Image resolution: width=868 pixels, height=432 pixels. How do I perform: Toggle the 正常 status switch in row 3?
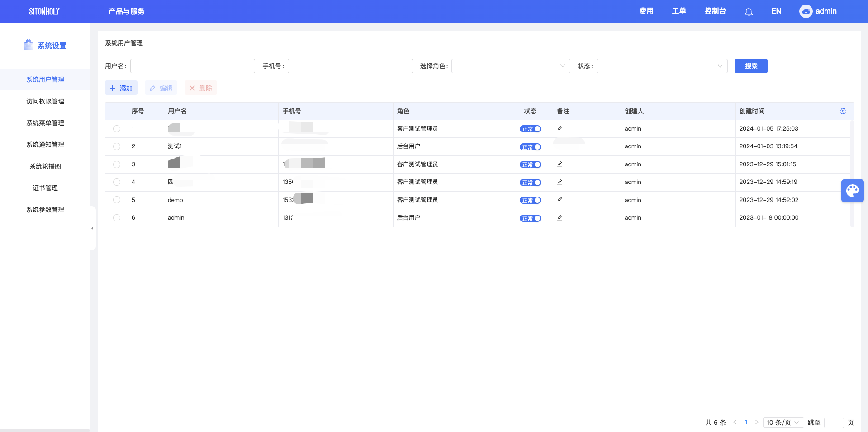click(530, 164)
